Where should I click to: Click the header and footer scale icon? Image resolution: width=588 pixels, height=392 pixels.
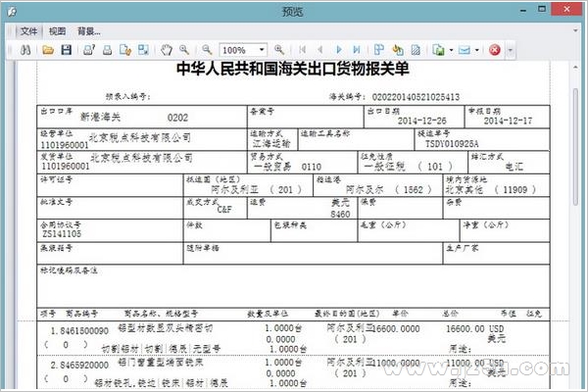143,50
